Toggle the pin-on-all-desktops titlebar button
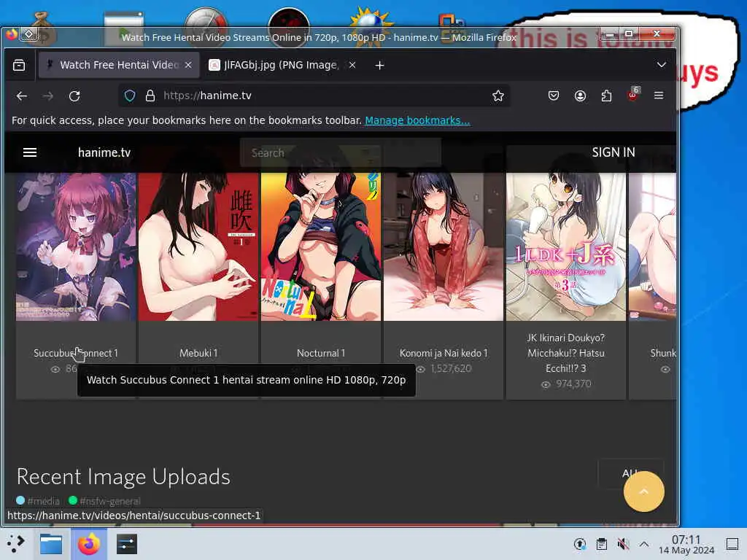Screen dimensions: 747x560 coord(28,34)
